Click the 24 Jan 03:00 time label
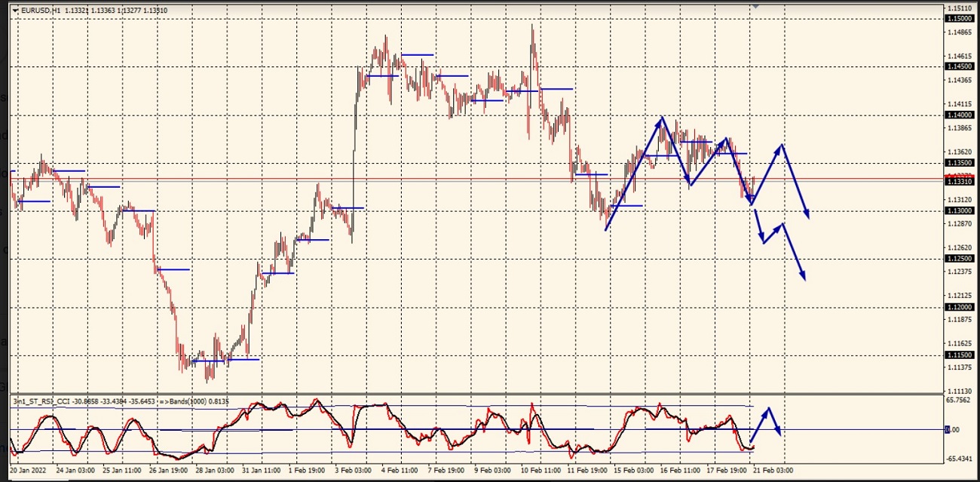Viewport: 980px width, 482px height. coord(74,470)
